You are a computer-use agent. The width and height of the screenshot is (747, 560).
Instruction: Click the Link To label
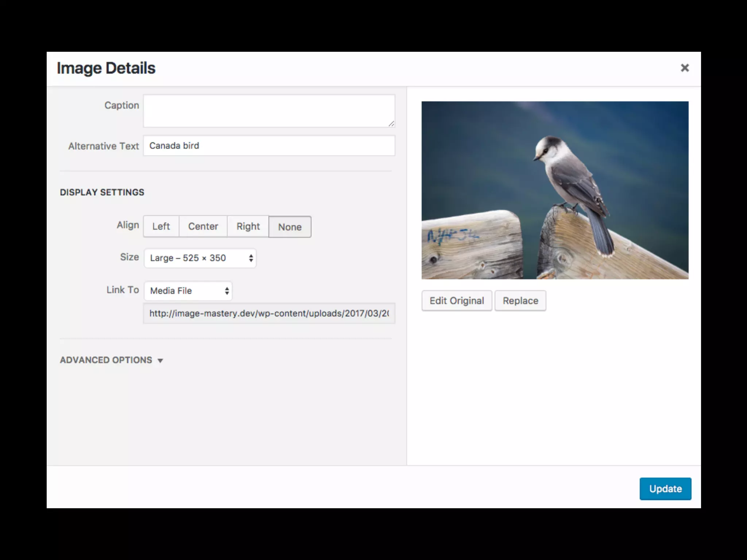click(123, 290)
